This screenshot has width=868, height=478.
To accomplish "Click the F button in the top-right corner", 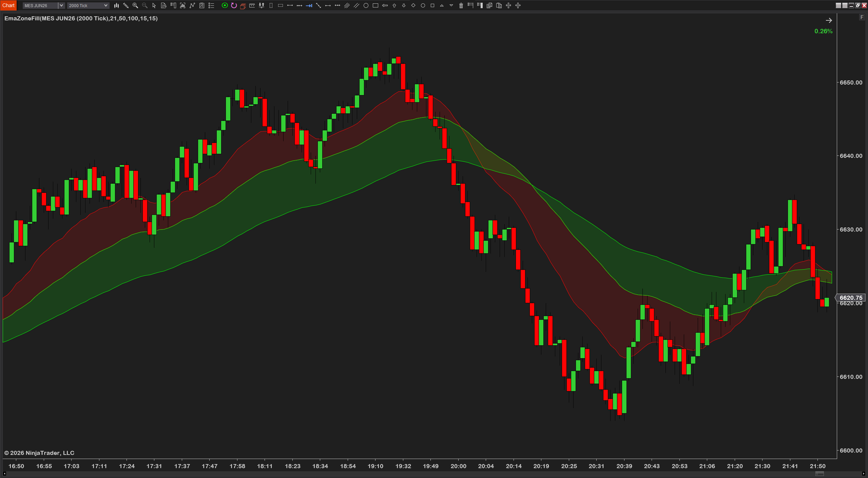I will [x=862, y=17].
